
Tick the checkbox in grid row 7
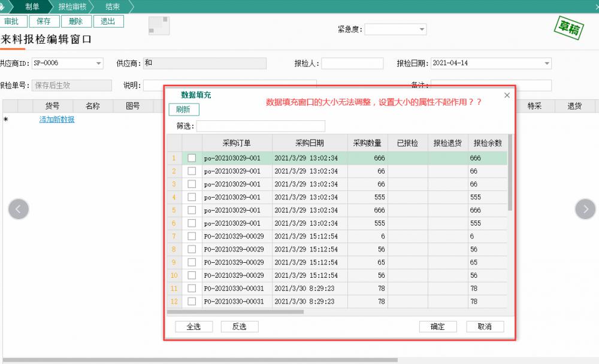coord(192,236)
